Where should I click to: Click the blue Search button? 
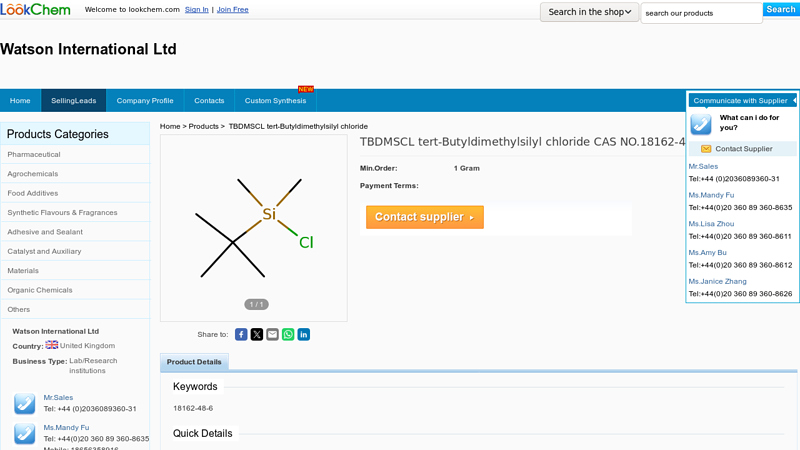click(x=780, y=10)
